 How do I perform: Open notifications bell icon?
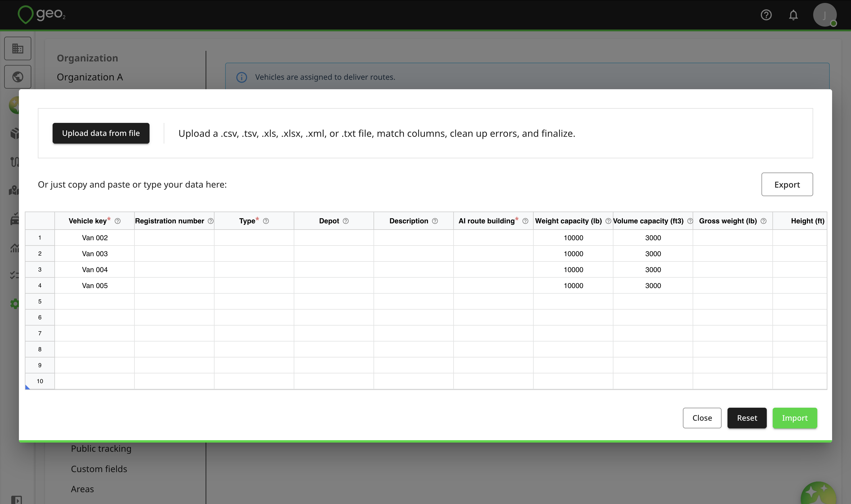coord(793,15)
